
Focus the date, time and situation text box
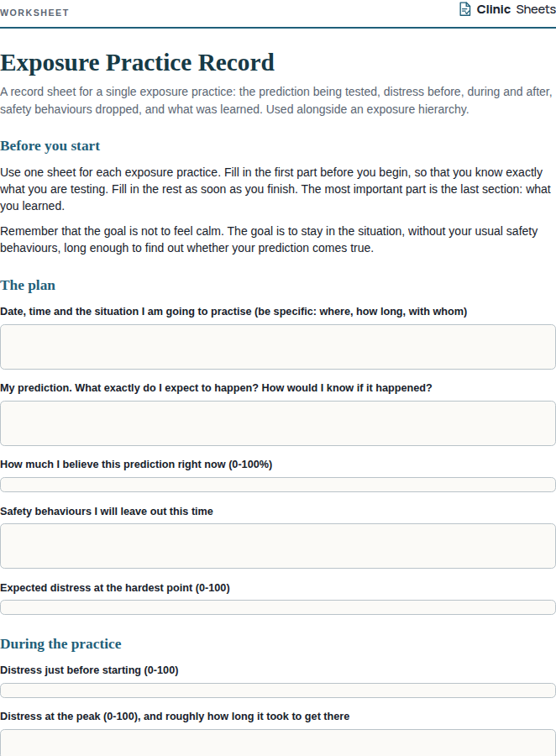(278, 347)
